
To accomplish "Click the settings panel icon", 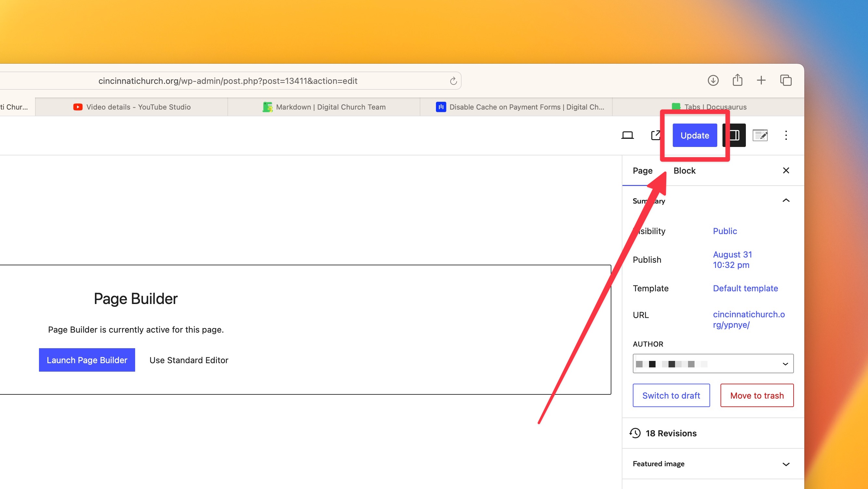I will (x=734, y=135).
